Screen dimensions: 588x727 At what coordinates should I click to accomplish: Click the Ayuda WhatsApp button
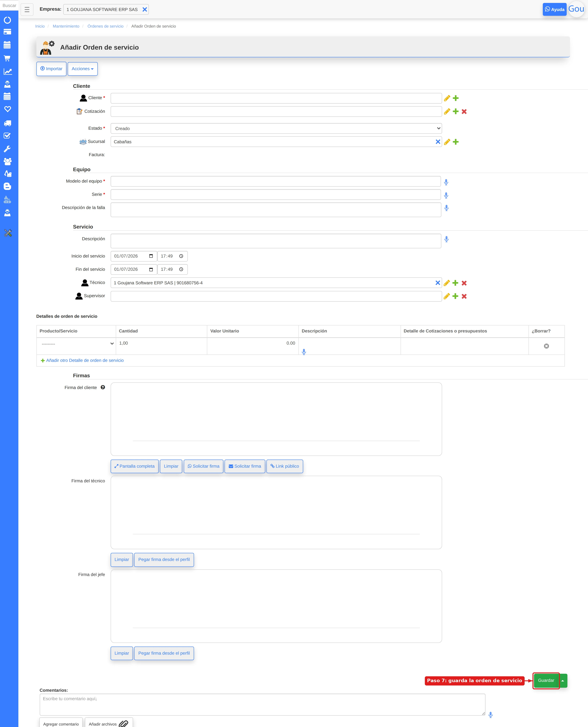(x=555, y=10)
